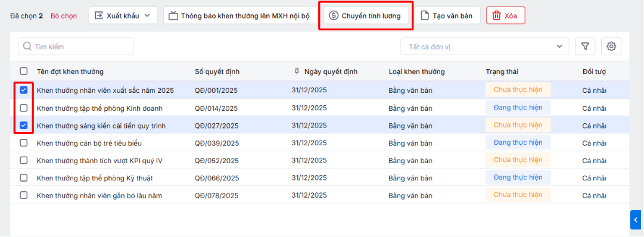Expand the Tất cả đơn vị dropdown
The image size is (644, 237).
pyautogui.click(x=485, y=46)
